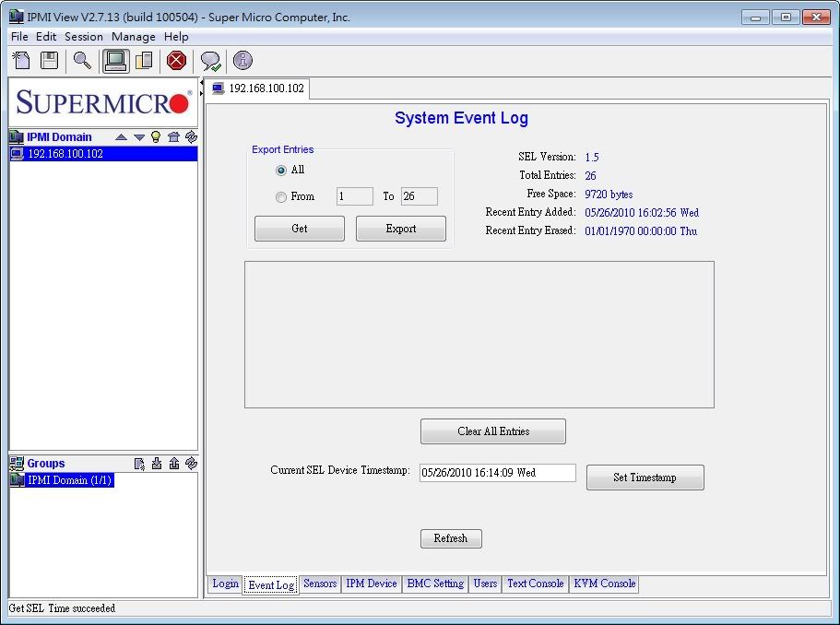The image size is (840, 625).
Task: Open the purple info icon
Action: pos(243,60)
